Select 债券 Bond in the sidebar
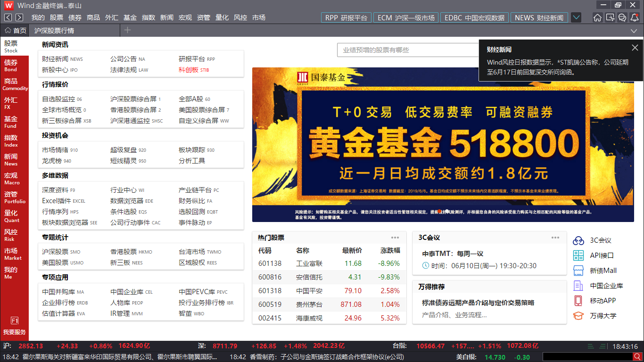Viewport: 644px width, 362px height. click(x=14, y=66)
